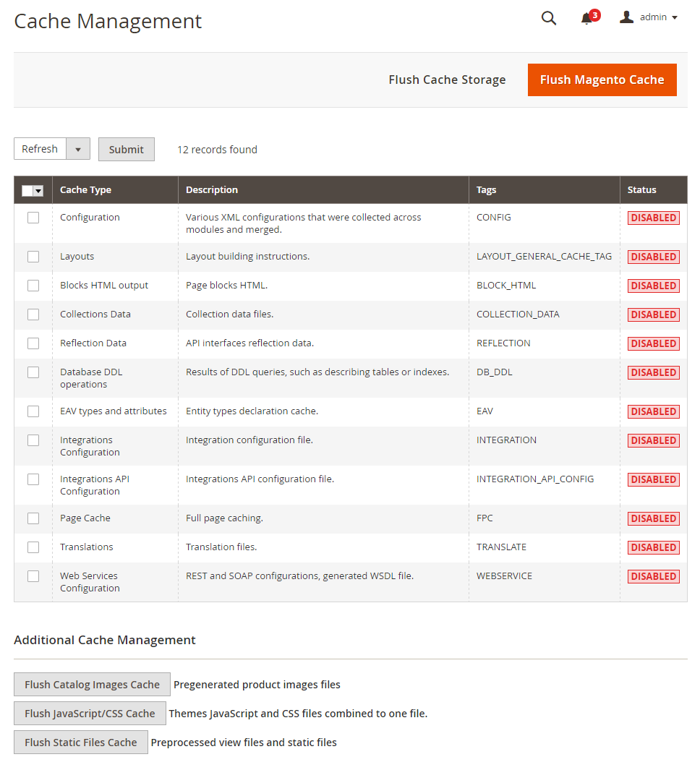Image resolution: width=700 pixels, height=770 pixels.
Task: Click the Cache Type column header
Action: click(x=85, y=190)
